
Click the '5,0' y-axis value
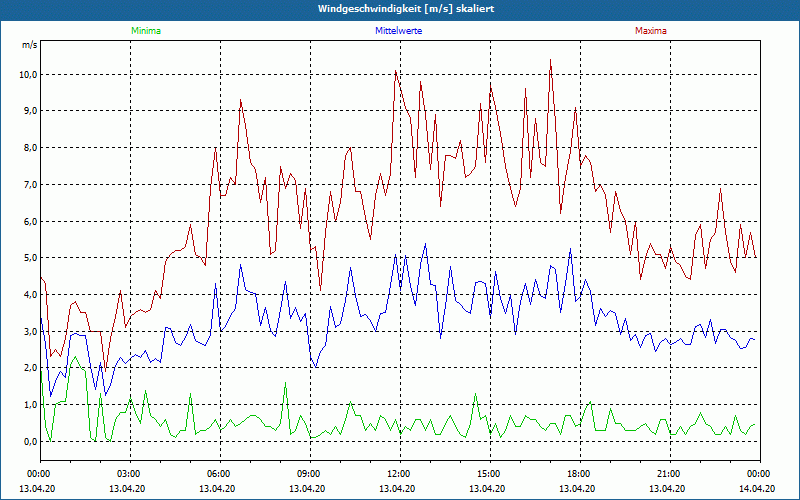pos(30,258)
